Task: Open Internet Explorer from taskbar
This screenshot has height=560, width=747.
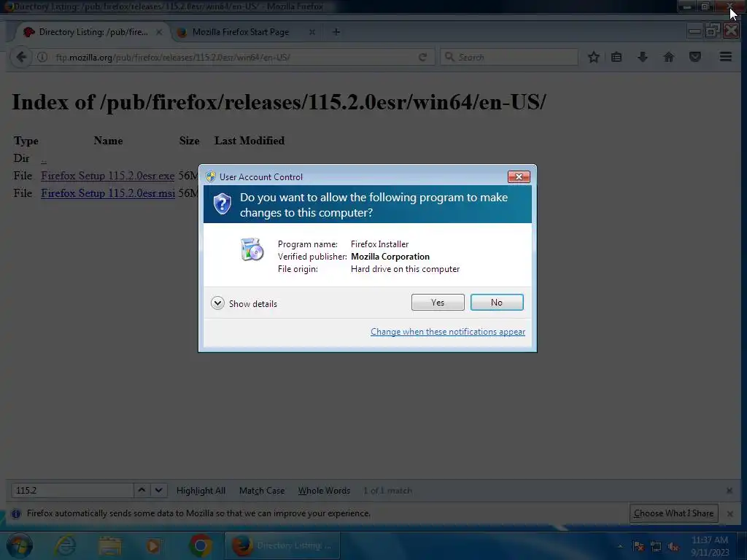Action: point(65,545)
